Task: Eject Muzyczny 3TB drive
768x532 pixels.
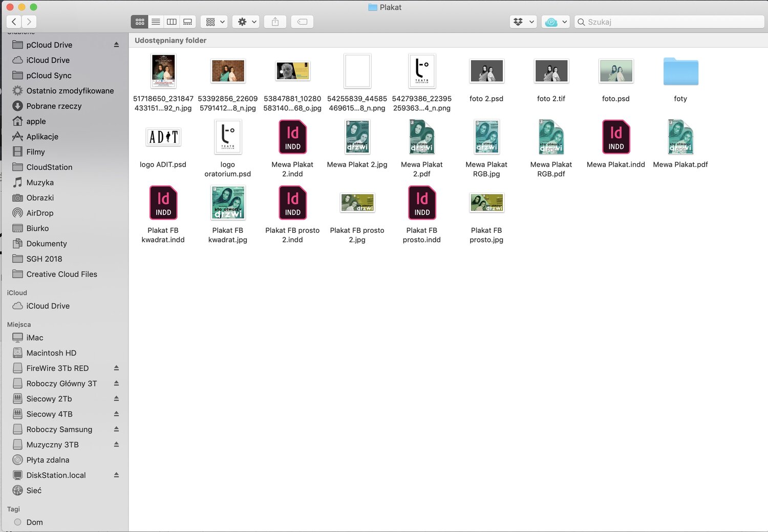Action: click(116, 445)
